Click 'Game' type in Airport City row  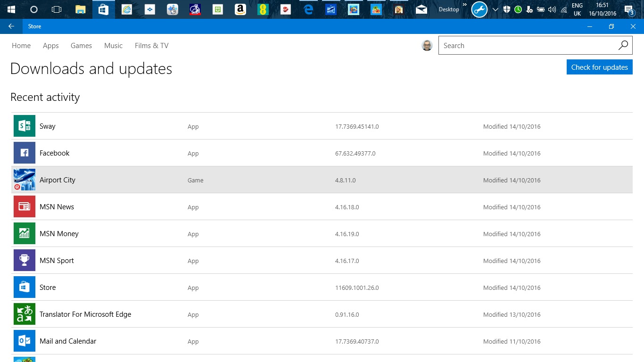click(x=196, y=181)
